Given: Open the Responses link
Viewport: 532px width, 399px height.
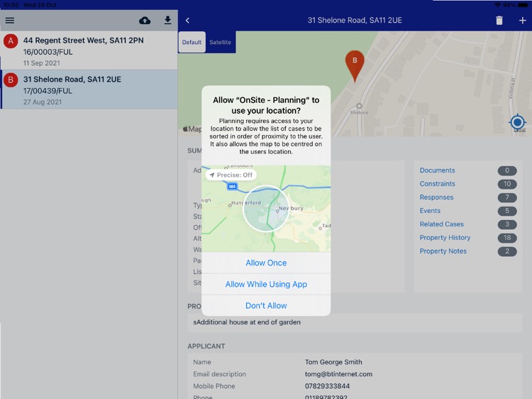Looking at the screenshot, I should (x=436, y=197).
